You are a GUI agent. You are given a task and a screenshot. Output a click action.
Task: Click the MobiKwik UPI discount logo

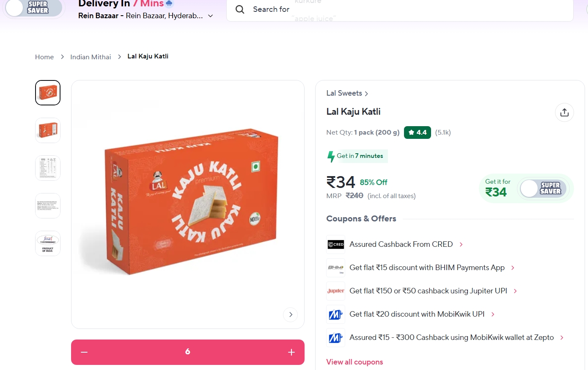pyautogui.click(x=335, y=315)
